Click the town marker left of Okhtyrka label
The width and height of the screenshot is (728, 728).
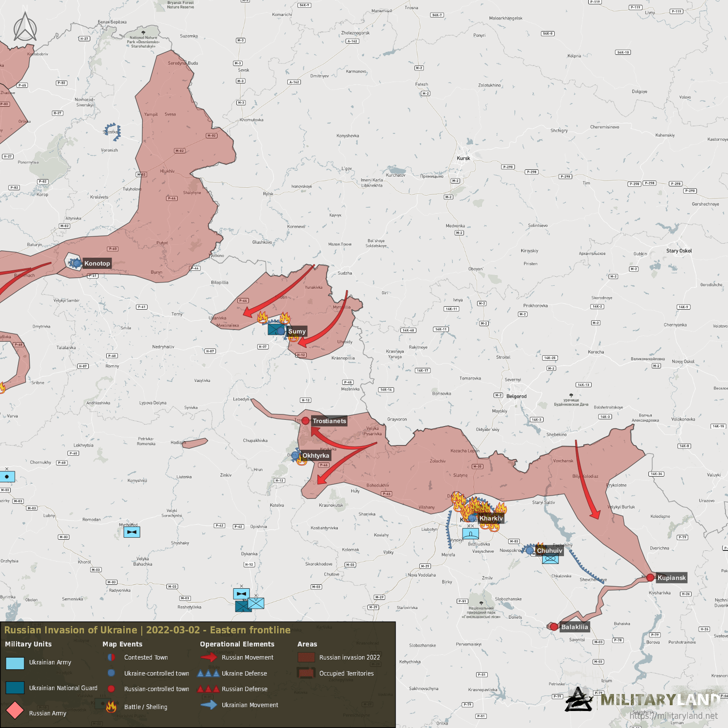[x=295, y=455]
